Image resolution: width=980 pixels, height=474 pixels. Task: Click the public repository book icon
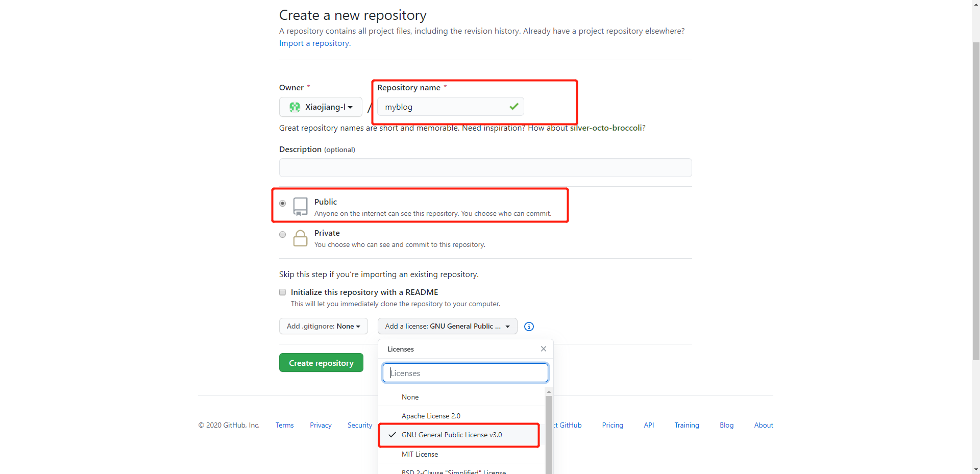(x=300, y=207)
